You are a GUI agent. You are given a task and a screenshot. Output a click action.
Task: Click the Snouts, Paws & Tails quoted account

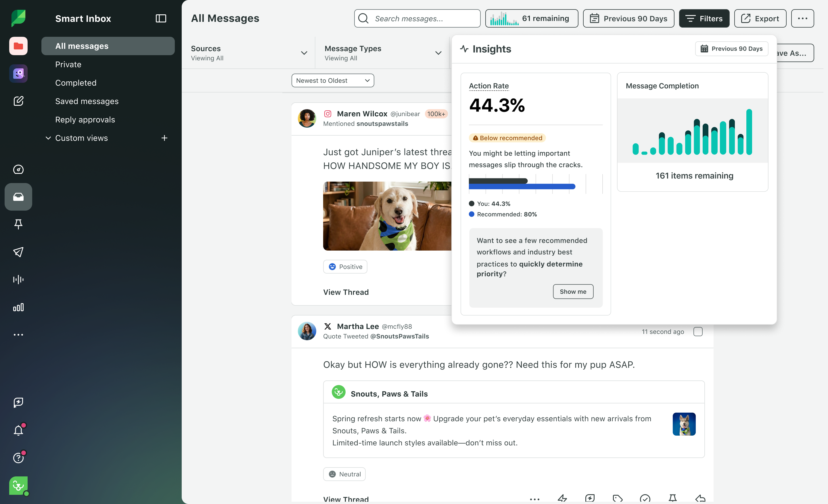[x=389, y=394]
